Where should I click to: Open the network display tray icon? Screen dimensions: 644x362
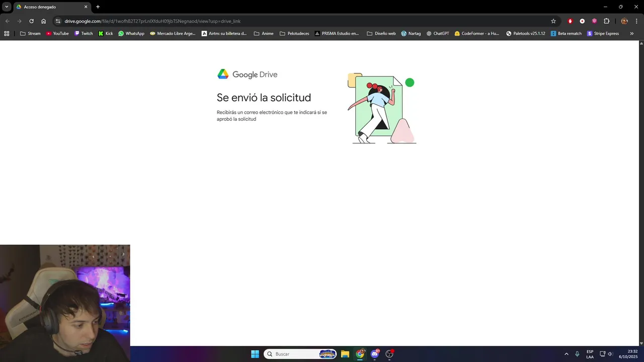click(x=602, y=354)
